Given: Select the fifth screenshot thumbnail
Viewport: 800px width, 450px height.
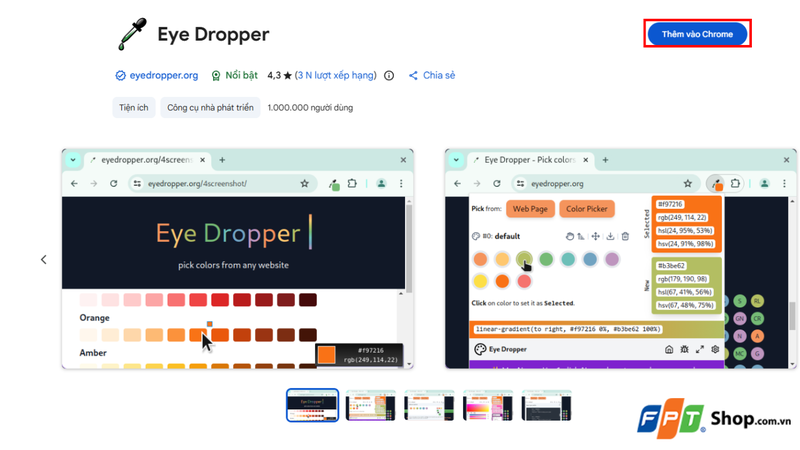Looking at the screenshot, I should tap(546, 406).
